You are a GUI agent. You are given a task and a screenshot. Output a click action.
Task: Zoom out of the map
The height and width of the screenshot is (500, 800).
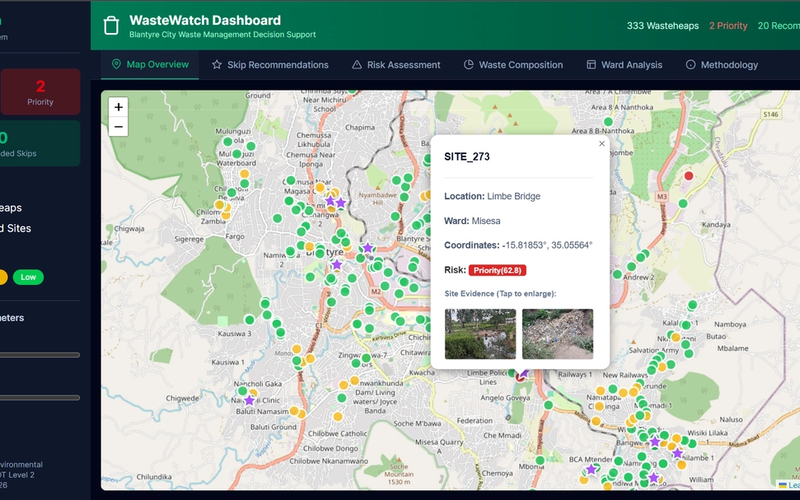pos(118,126)
